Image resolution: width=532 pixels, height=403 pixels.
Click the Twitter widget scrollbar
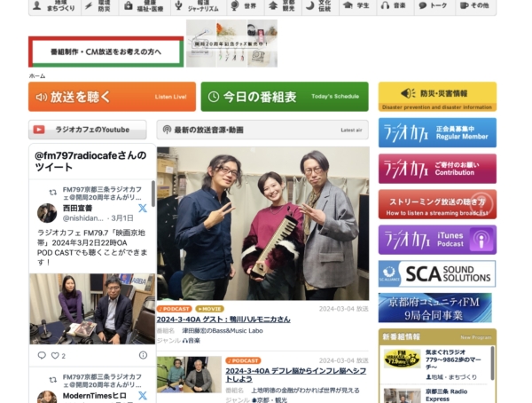click(153, 194)
